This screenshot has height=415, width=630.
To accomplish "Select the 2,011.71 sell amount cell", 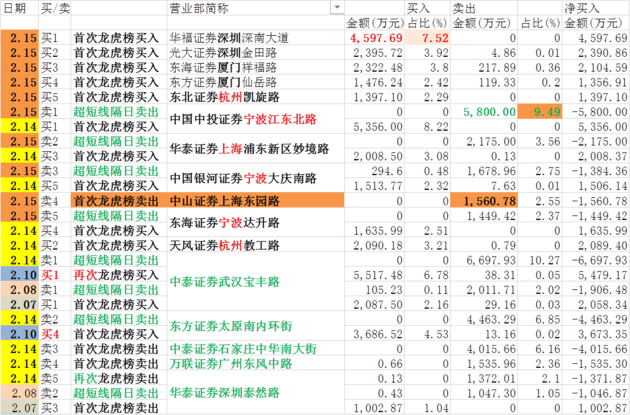I will (x=484, y=290).
